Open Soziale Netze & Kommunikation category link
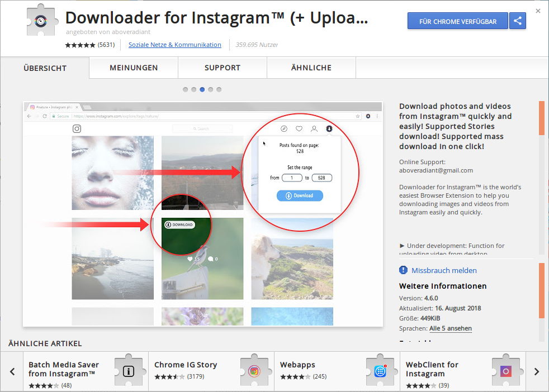Viewport: 549px width, 392px height. coord(174,45)
